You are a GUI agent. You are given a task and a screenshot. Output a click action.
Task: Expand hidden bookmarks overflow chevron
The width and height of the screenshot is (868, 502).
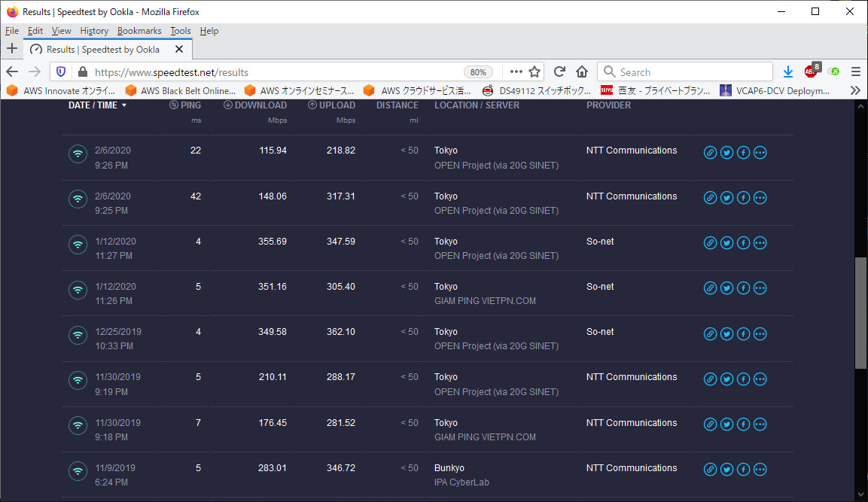click(x=855, y=90)
